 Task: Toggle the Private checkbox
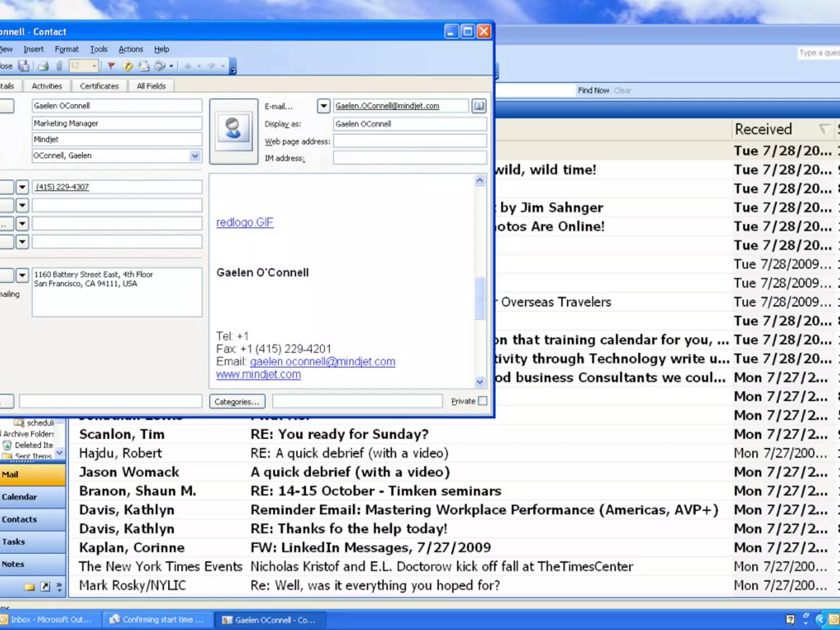point(483,401)
